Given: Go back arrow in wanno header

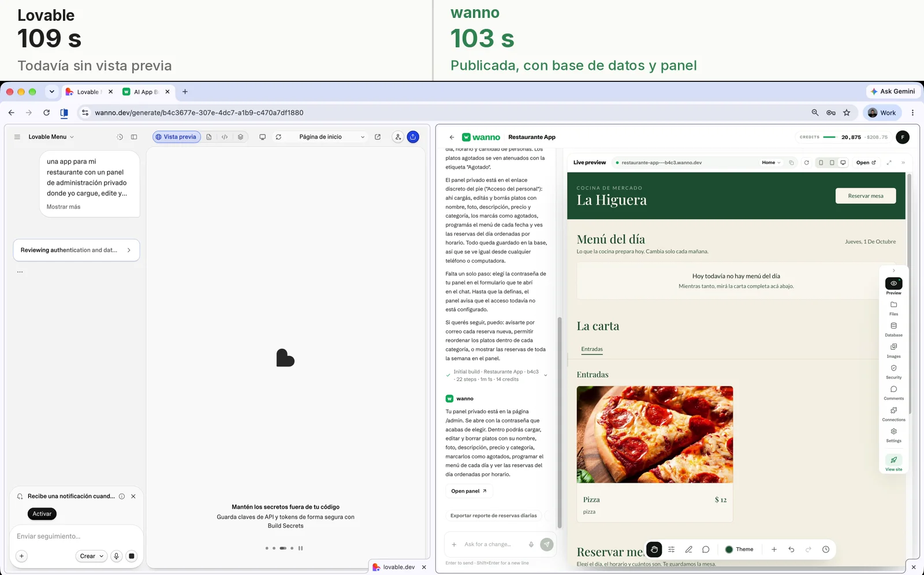Looking at the screenshot, I should [452, 137].
